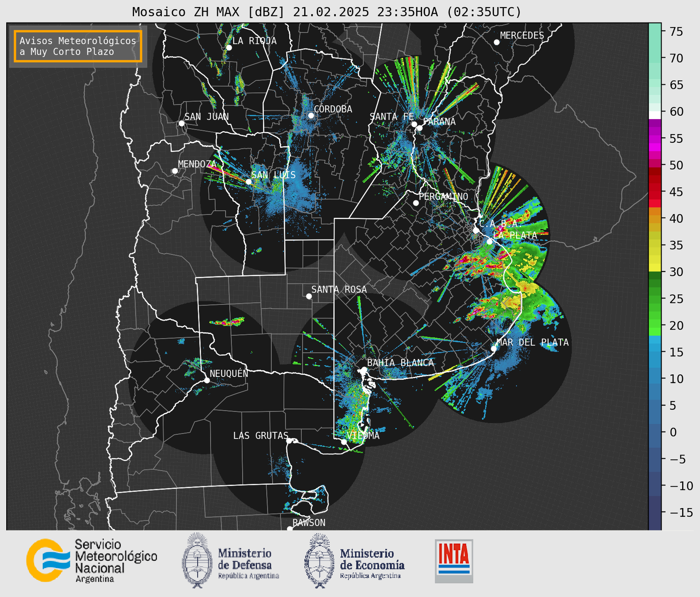This screenshot has width=700, height=597.
Task: Click the NEUQUÉN label text
Action: coord(229,374)
